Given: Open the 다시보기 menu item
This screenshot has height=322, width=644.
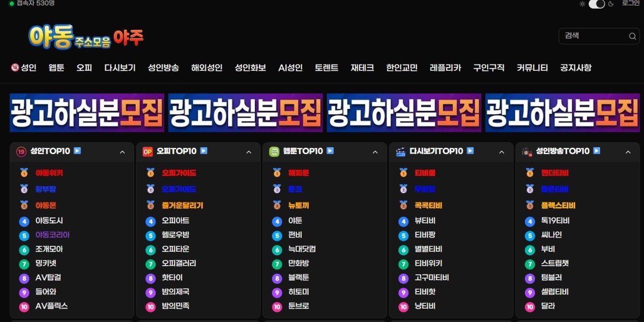Looking at the screenshot, I should click(x=120, y=68).
